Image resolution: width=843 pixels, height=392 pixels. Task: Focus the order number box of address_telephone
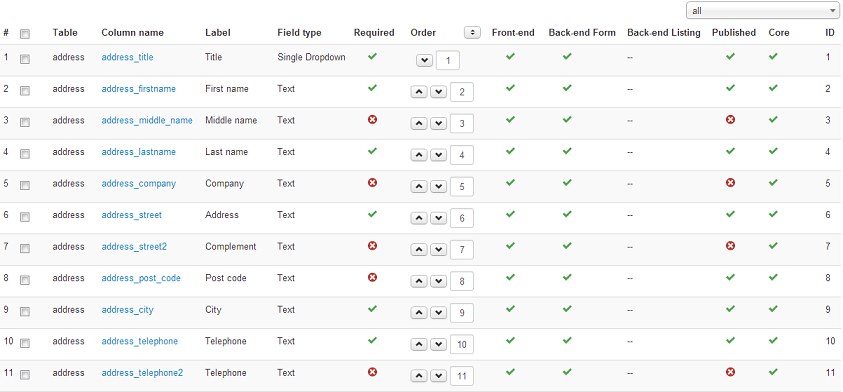click(x=462, y=345)
